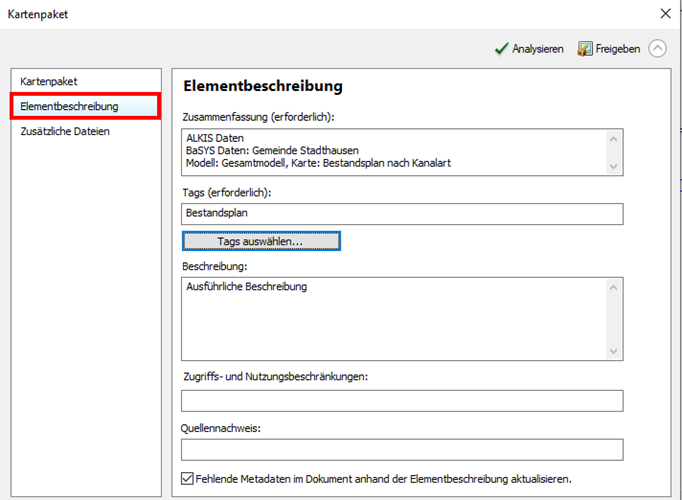
Task: Click the Beschreibung scrollbar down arrow
Action: pos(614,351)
